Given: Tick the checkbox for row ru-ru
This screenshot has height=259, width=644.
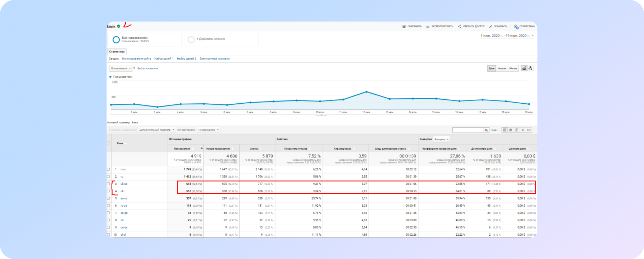Looking at the screenshot, I should tap(108, 169).
